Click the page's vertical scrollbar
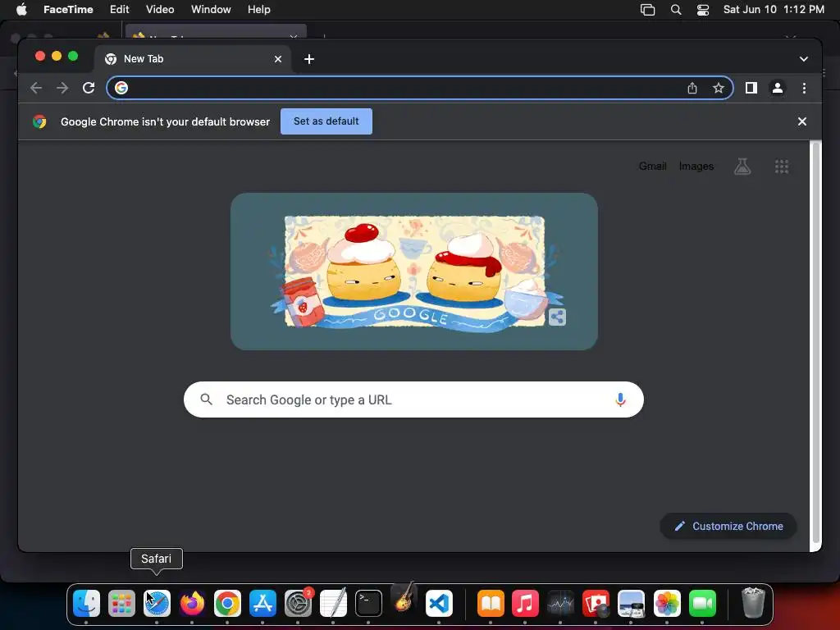The height and width of the screenshot is (630, 840). pyautogui.click(x=815, y=343)
